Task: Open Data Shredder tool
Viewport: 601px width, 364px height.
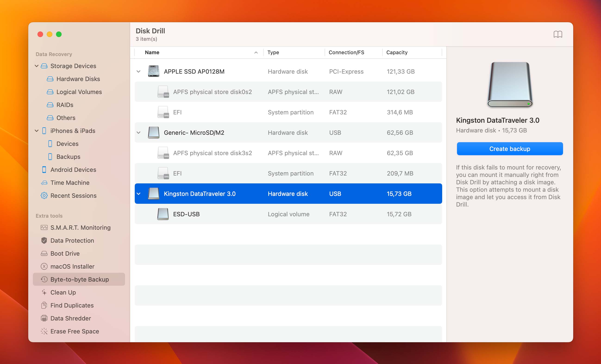Action: [x=71, y=318]
